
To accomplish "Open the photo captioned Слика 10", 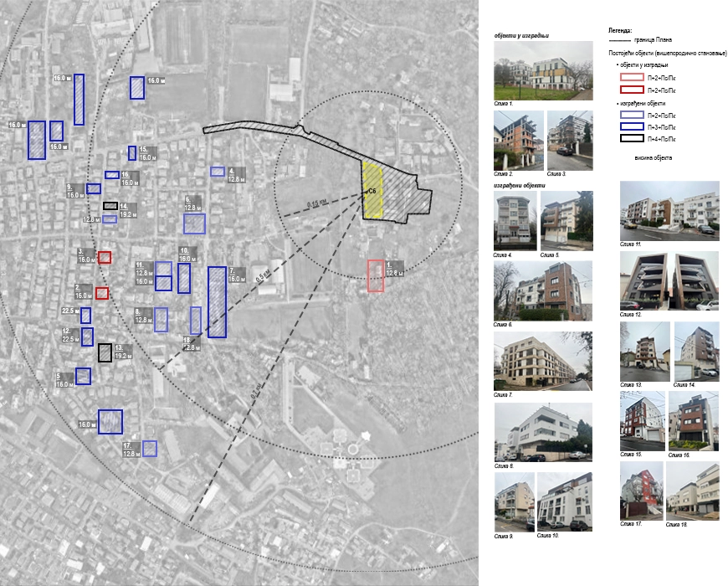I will tap(565, 502).
